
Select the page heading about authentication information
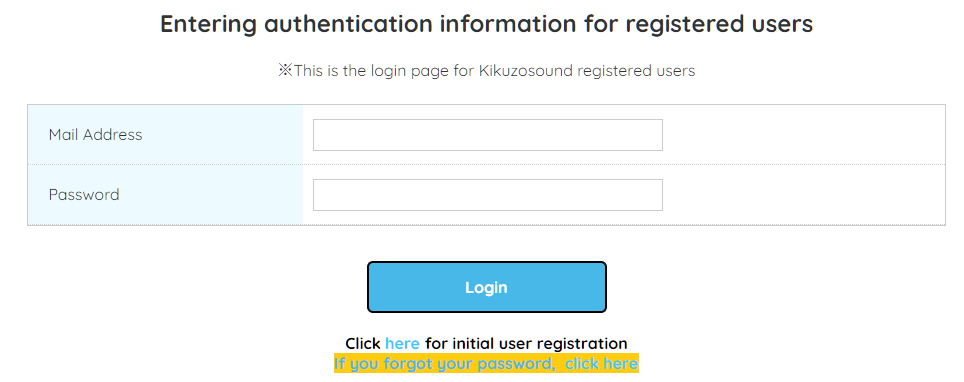pos(486,24)
